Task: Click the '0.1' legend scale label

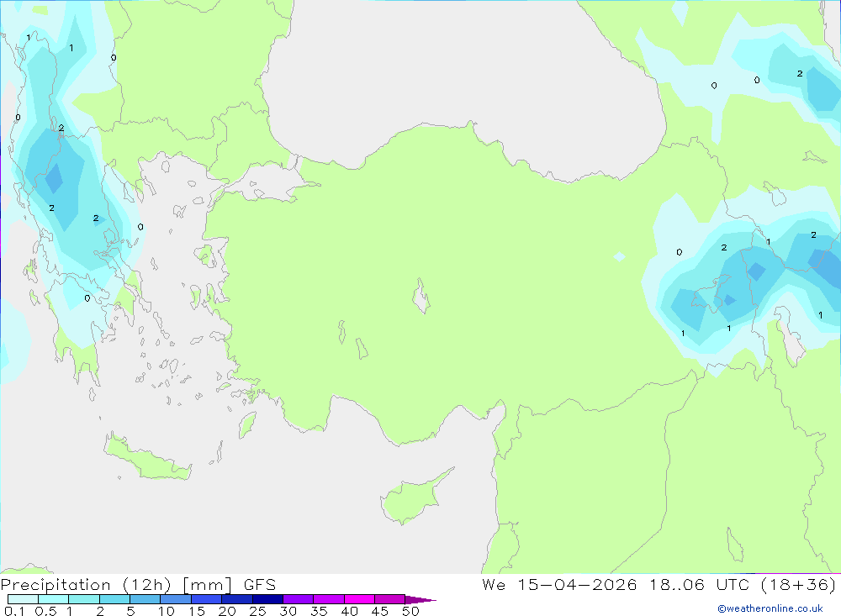Action: (14, 611)
